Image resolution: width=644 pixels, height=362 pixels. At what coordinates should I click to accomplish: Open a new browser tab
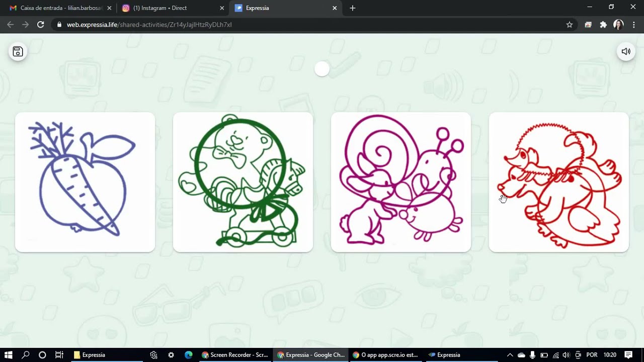click(352, 8)
